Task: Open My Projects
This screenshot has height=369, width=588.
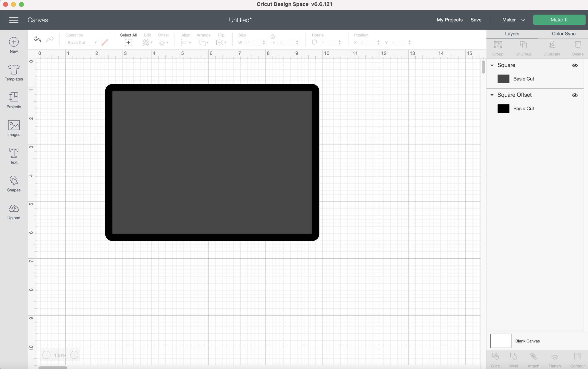Action: pyautogui.click(x=449, y=20)
